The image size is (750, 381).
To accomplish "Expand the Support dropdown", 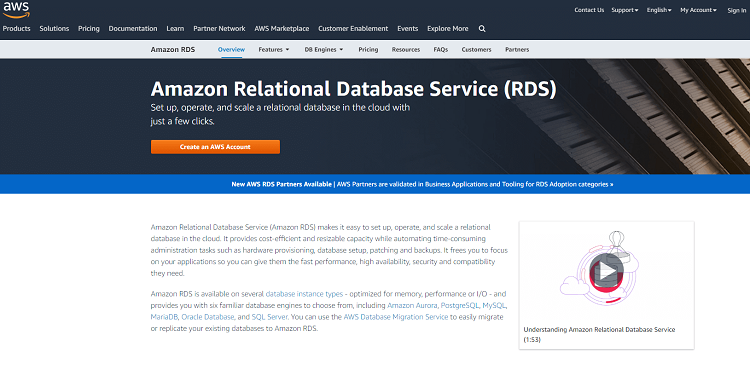I will (x=625, y=10).
